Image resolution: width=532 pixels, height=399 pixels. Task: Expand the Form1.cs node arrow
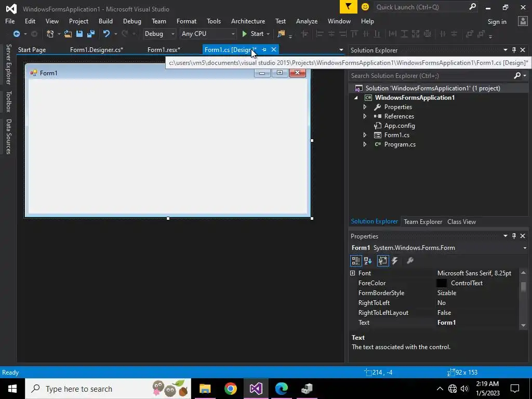pos(365,135)
